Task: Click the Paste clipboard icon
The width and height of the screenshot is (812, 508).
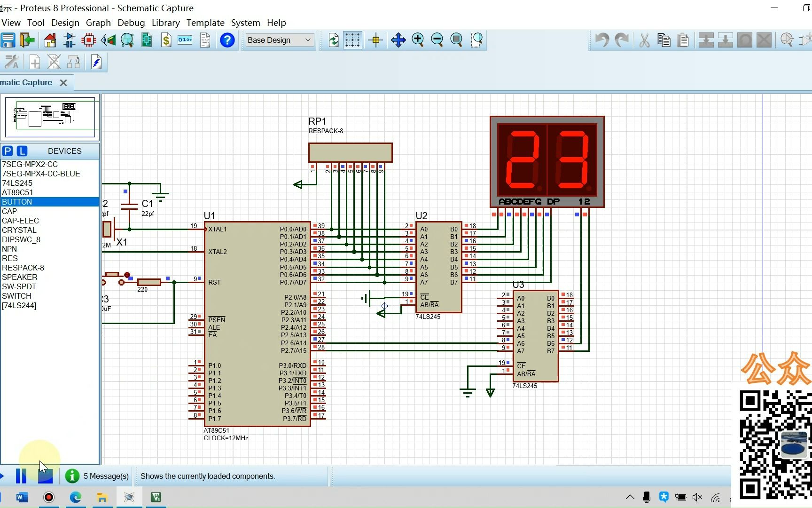Action: click(x=683, y=40)
